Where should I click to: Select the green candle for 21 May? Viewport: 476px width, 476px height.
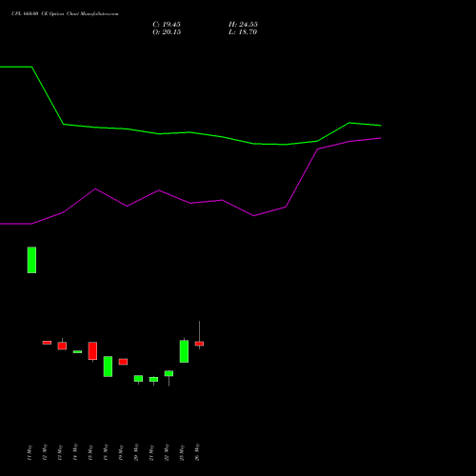[153, 379]
